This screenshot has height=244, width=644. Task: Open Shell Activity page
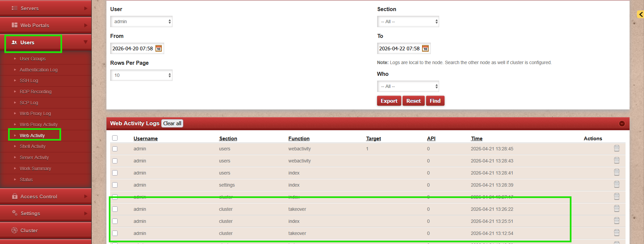33,146
